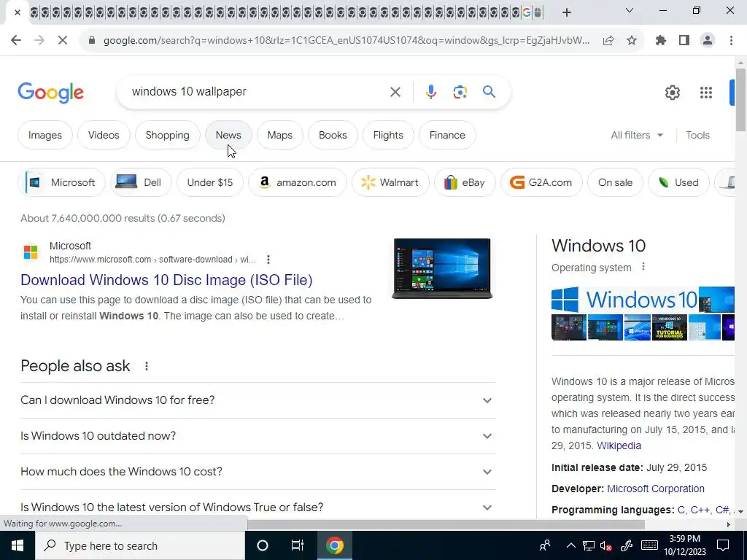
Task: Select the Shopping filter tab
Action: (x=167, y=135)
